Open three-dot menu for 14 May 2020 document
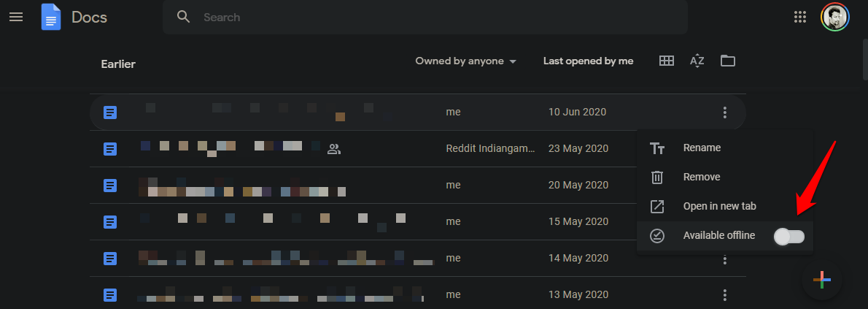The image size is (868, 309). click(724, 259)
